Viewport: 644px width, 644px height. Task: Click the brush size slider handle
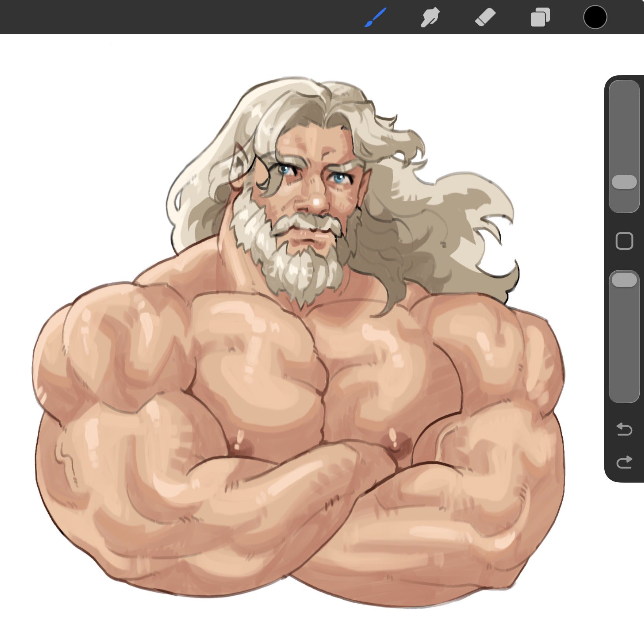coord(624,182)
